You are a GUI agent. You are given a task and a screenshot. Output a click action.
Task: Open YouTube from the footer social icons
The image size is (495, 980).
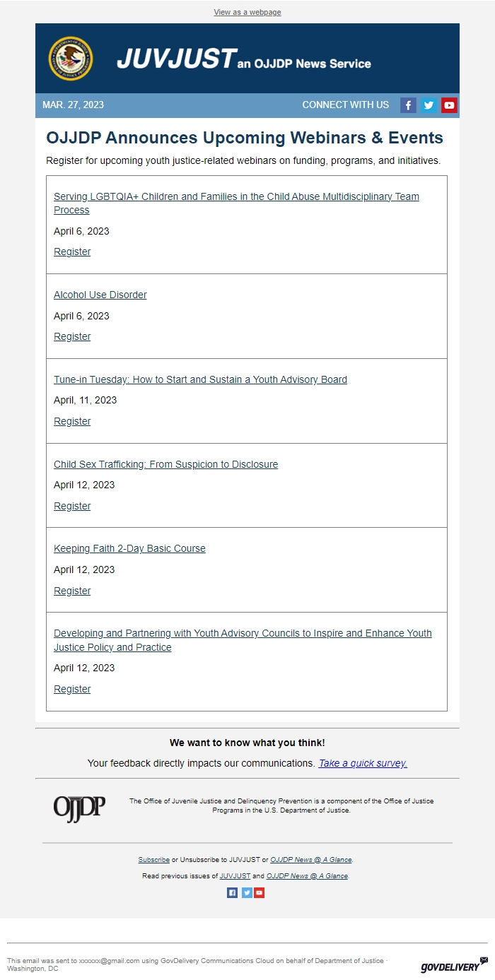pos(259,892)
